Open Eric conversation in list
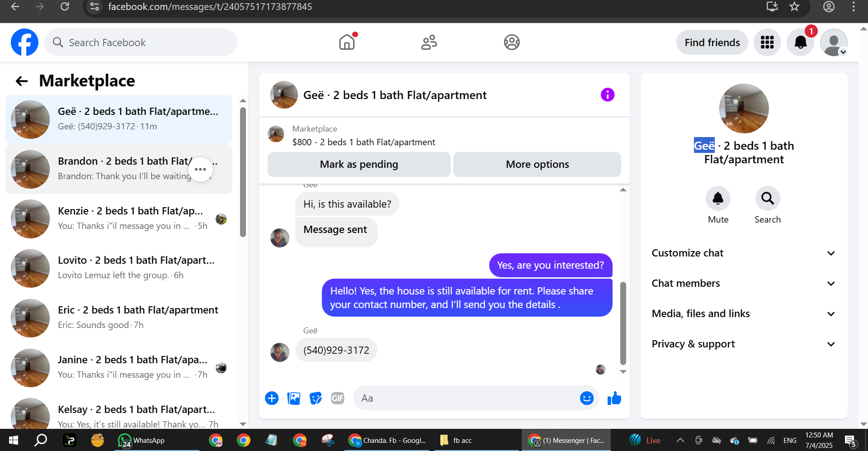Viewport: 868px width, 451px height. (x=119, y=318)
